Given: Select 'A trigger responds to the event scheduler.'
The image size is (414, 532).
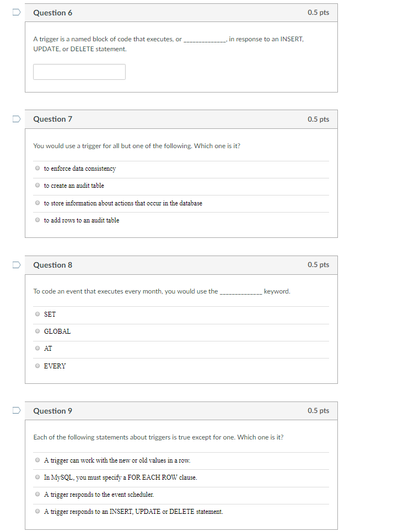Looking at the screenshot, I should coord(37,494).
